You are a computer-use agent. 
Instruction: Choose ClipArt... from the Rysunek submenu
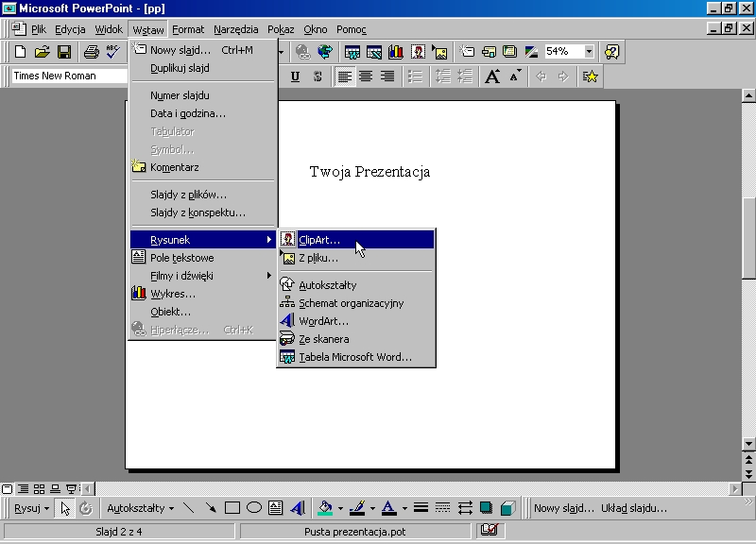(x=356, y=240)
